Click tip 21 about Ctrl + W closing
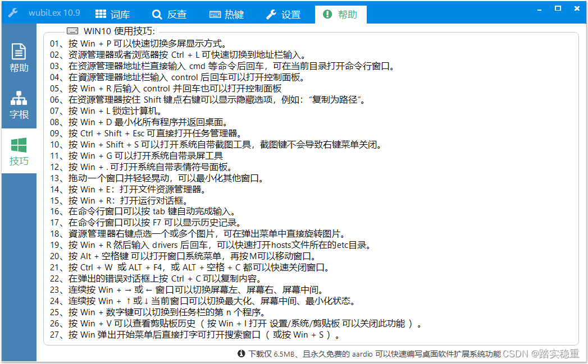The image size is (588, 364). click(190, 268)
